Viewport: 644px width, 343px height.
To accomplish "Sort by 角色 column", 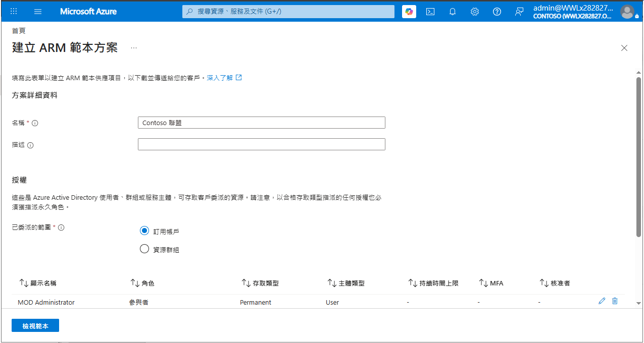I will [x=142, y=283].
